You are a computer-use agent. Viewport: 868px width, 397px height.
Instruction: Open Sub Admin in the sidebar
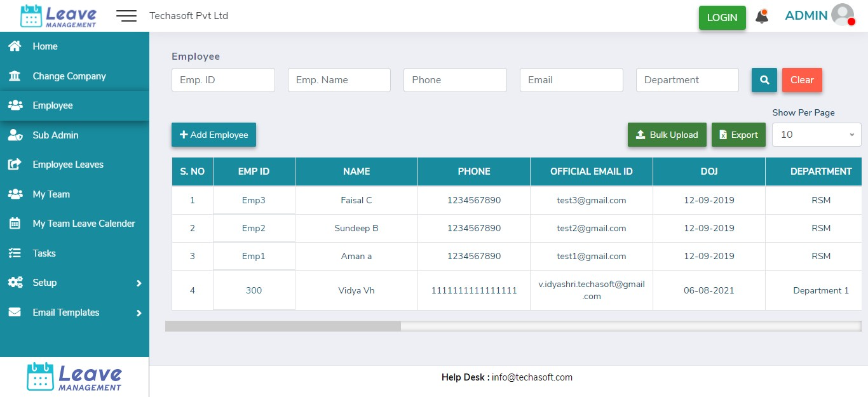coord(55,135)
